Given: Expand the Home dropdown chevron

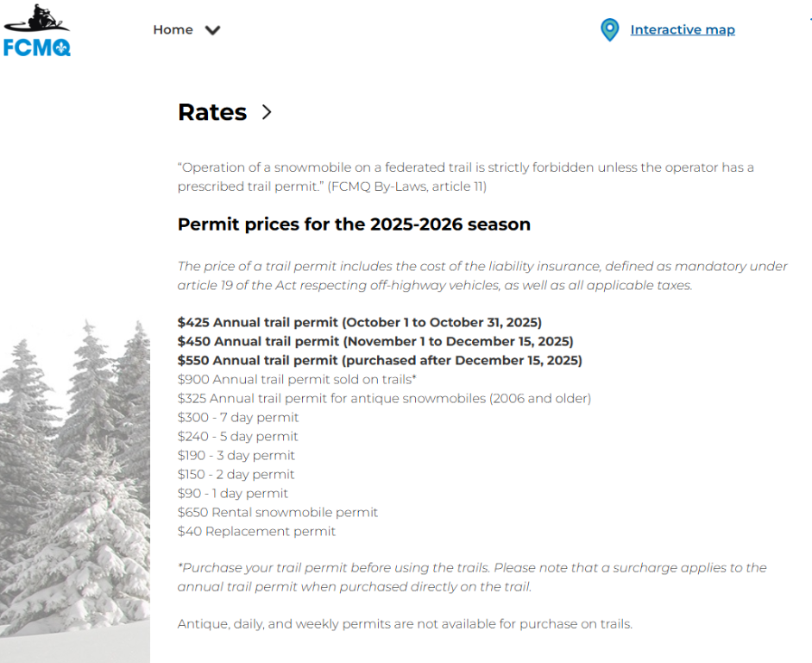Looking at the screenshot, I should coord(212,30).
